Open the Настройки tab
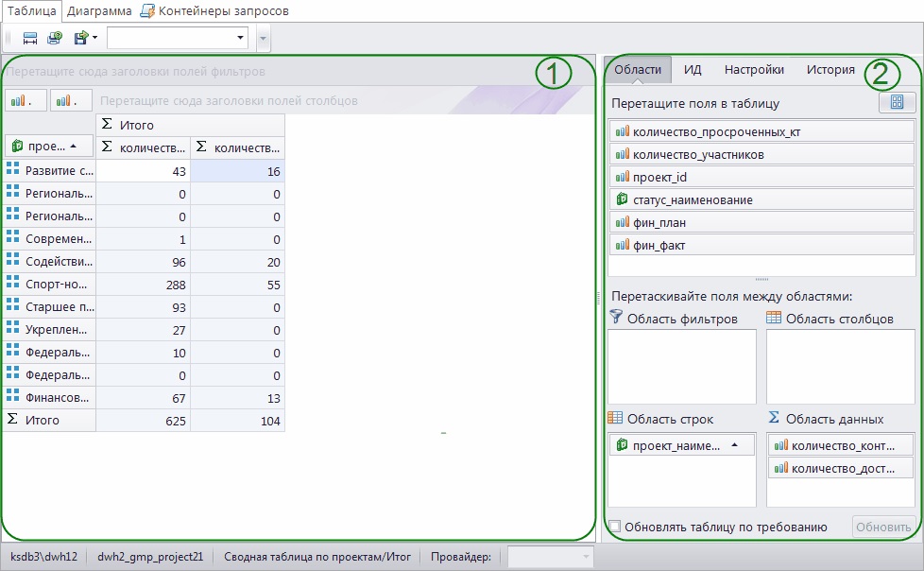This screenshot has width=924, height=571. point(754,69)
